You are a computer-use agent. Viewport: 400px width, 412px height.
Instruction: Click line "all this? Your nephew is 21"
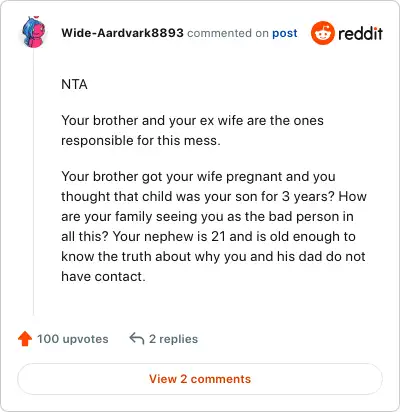click(x=208, y=236)
